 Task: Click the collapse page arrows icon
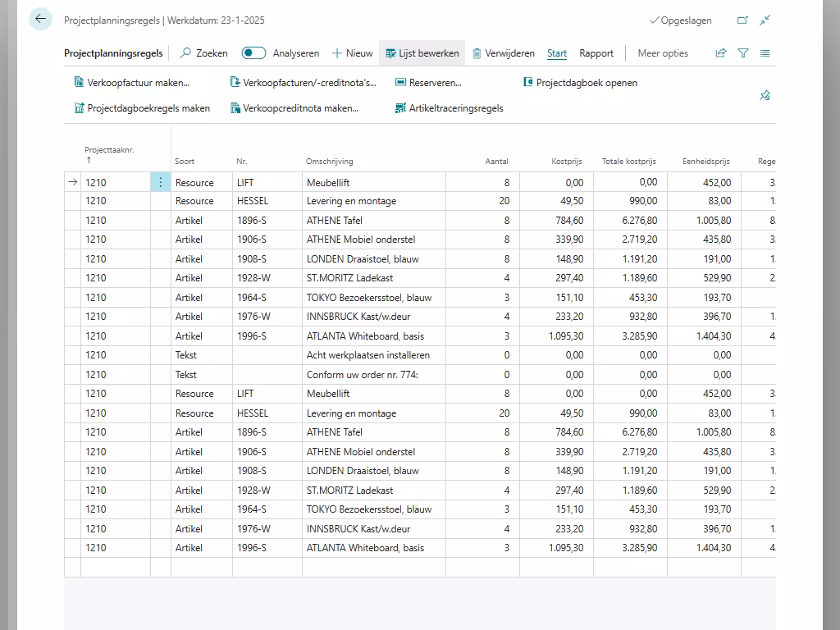(765, 21)
